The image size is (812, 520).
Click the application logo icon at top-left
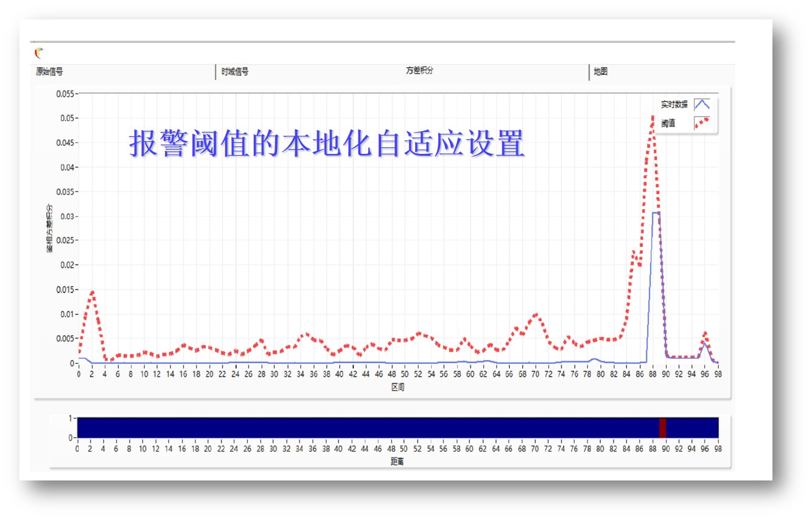(x=40, y=53)
